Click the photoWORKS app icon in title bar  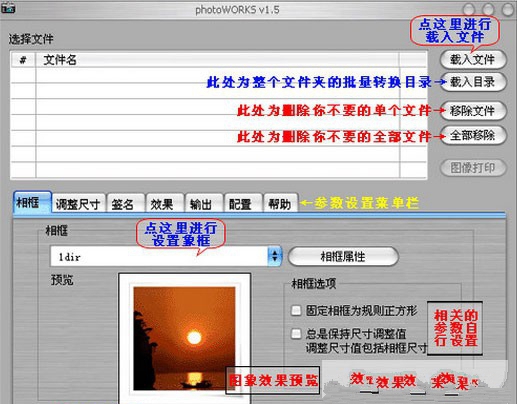pos(8,8)
